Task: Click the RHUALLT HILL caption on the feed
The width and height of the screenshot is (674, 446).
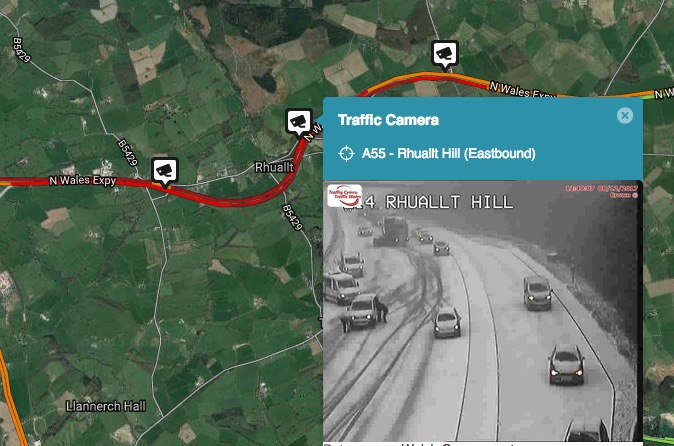Action: coord(449,202)
